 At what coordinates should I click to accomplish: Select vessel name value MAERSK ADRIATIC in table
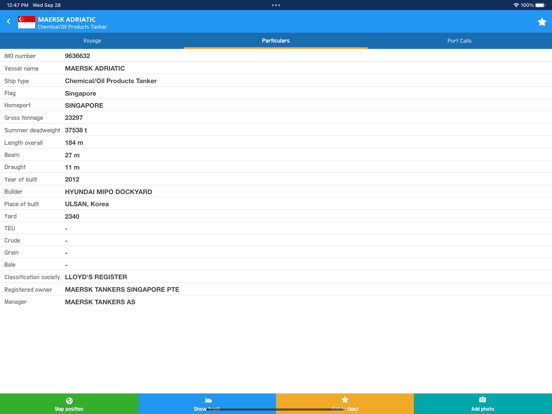[95, 68]
